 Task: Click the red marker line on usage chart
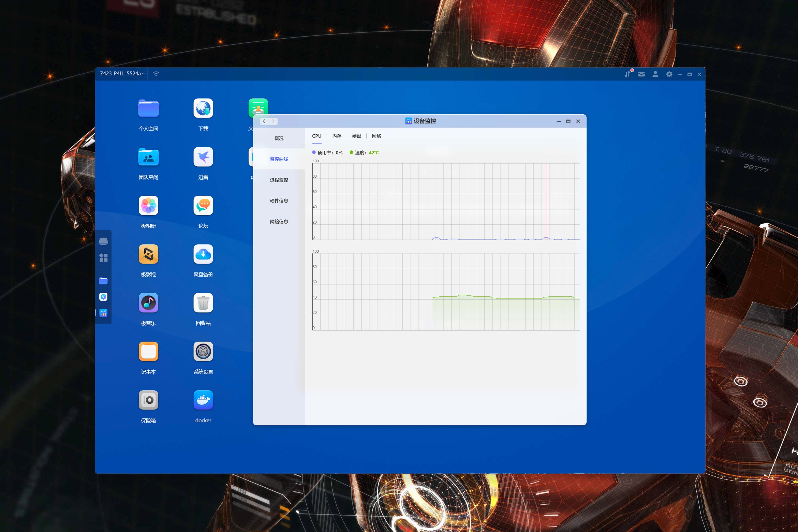click(547, 201)
